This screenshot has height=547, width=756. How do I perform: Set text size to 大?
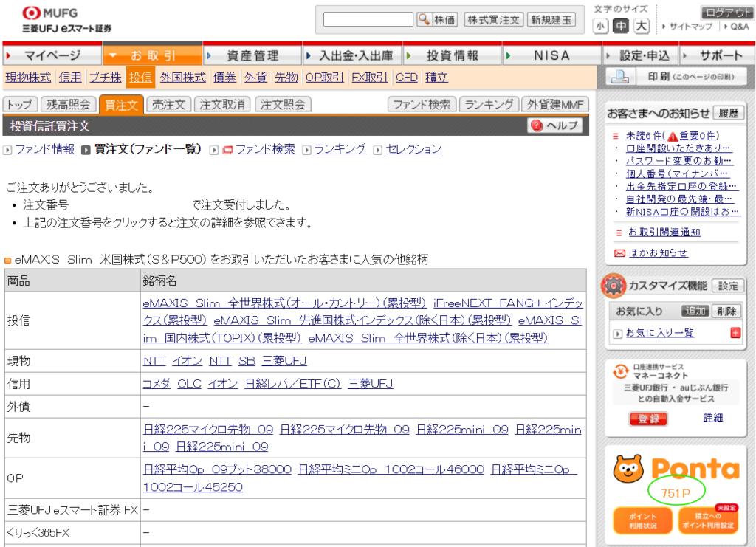[642, 26]
